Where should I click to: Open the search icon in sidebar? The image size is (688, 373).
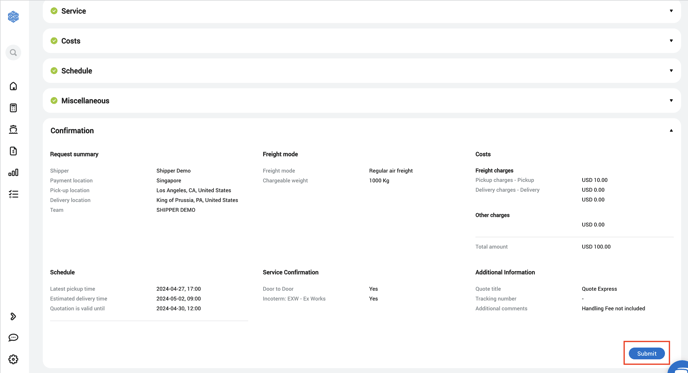point(13,53)
